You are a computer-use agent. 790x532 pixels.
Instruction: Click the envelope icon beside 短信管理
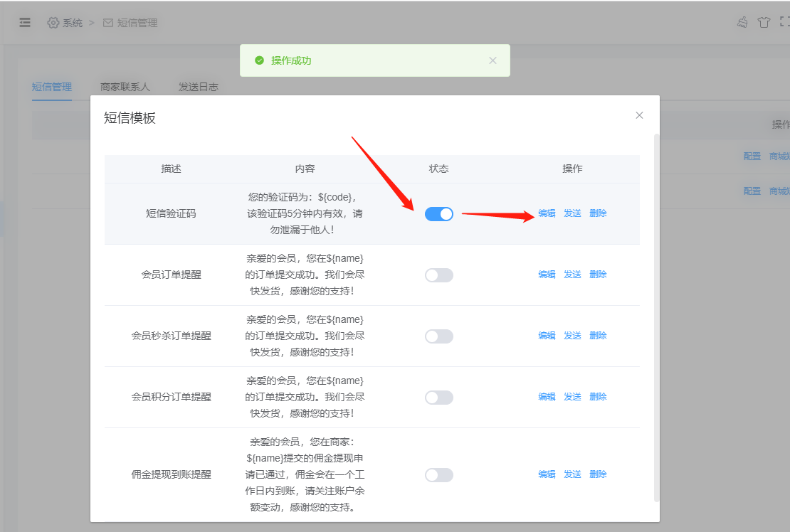107,23
